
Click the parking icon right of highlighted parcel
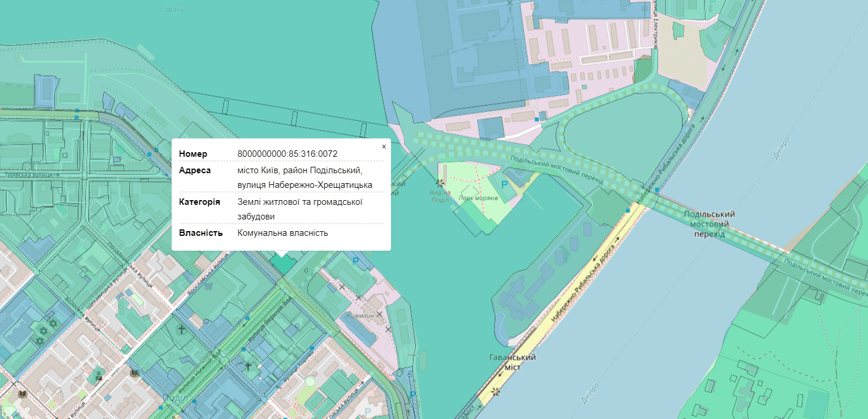[x=354, y=262]
